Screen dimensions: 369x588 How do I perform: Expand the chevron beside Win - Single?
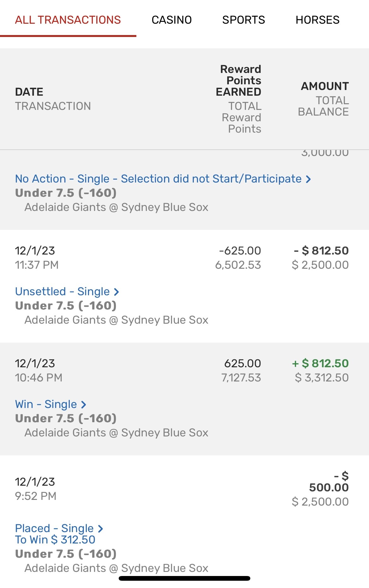pyautogui.click(x=84, y=405)
